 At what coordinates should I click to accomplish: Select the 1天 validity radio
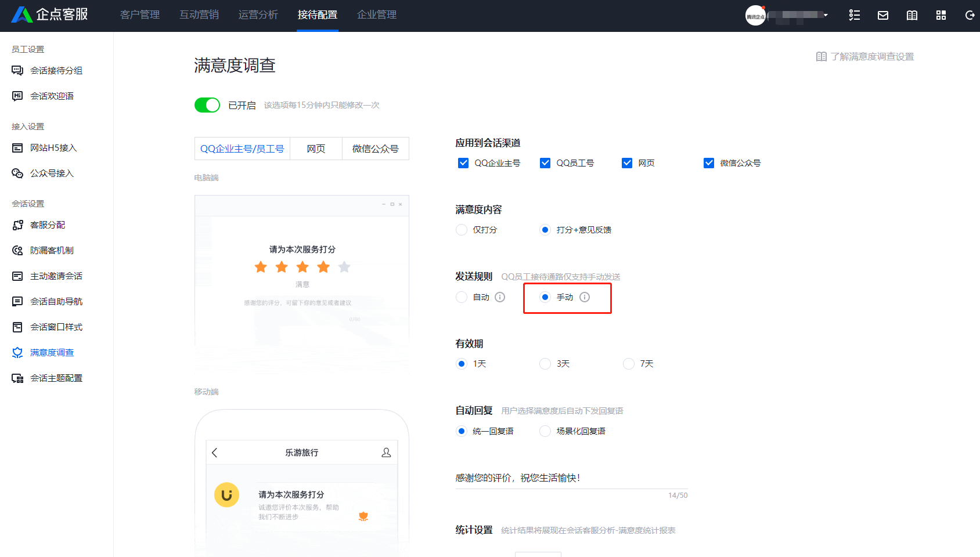click(x=462, y=364)
